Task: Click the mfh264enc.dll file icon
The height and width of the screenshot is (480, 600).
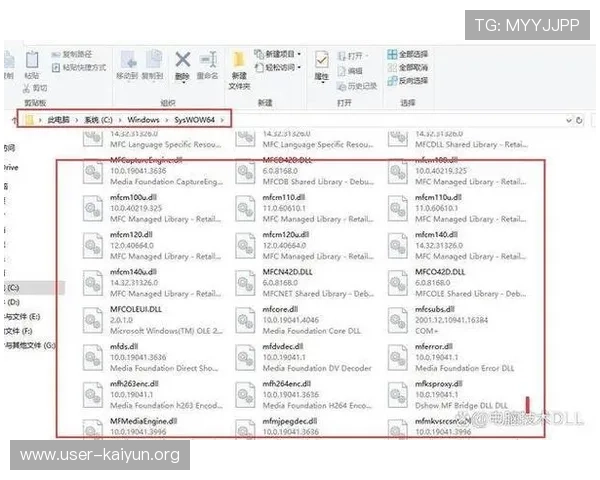Action: coord(245,395)
